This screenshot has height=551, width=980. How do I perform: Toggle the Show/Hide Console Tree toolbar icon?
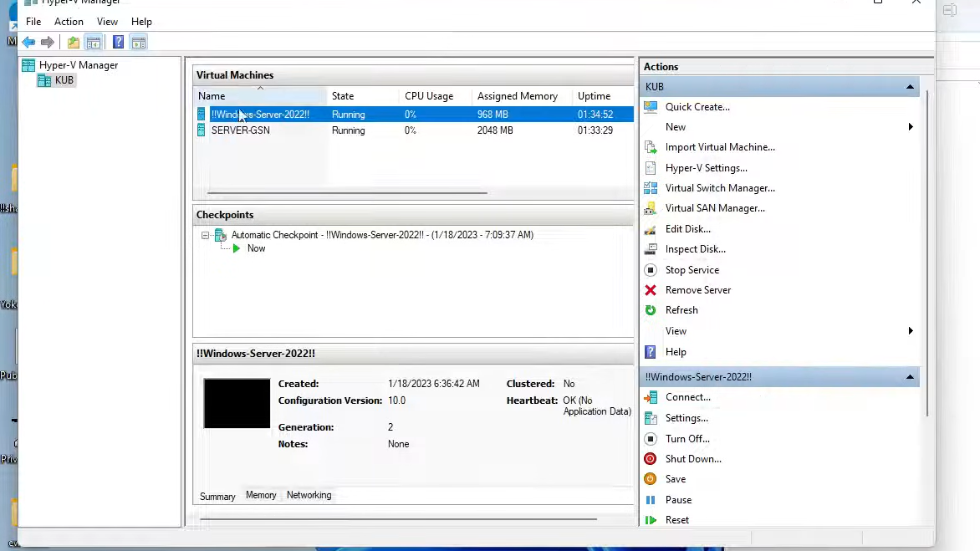coord(94,43)
